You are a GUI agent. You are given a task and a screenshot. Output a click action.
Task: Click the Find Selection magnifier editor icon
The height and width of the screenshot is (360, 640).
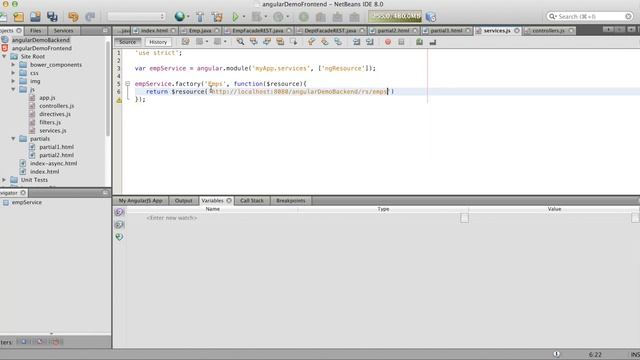click(x=240, y=42)
